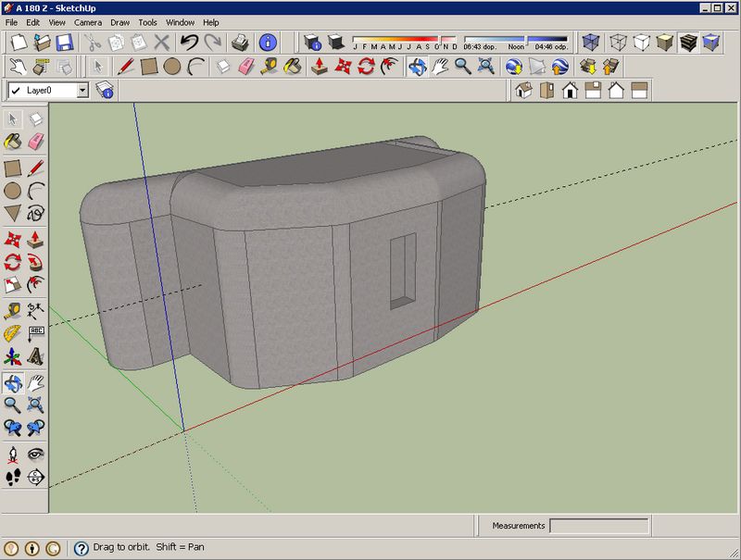
Task: Open the Layer Manager button
Action: point(105,90)
